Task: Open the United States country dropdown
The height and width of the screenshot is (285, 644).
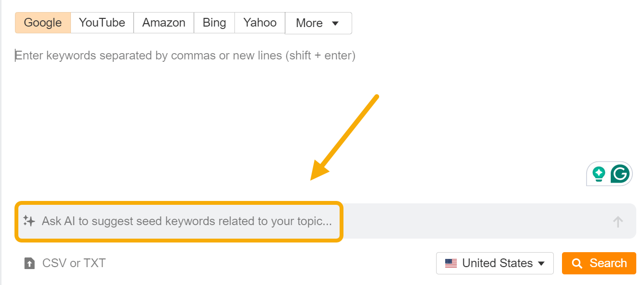Action: coord(497,263)
